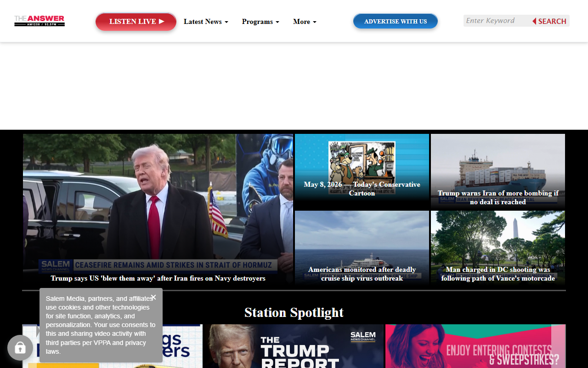Open The Trump Report spotlight card
Screen dimensions: 588x368
click(x=294, y=346)
